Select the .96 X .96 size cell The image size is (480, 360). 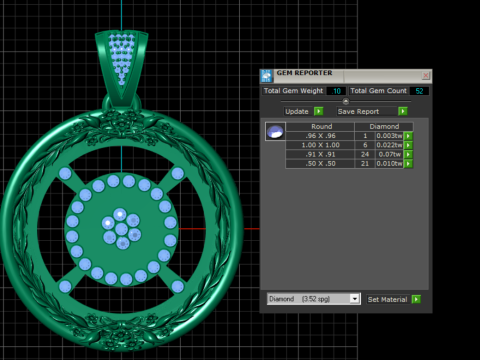(x=320, y=136)
